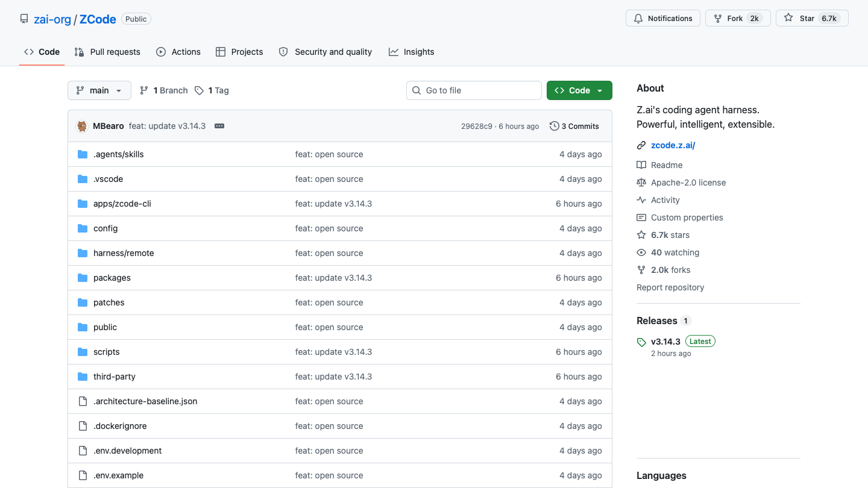Image resolution: width=868 pixels, height=488 pixels.
Task: Open the zai-org organization link
Action: 52,19
